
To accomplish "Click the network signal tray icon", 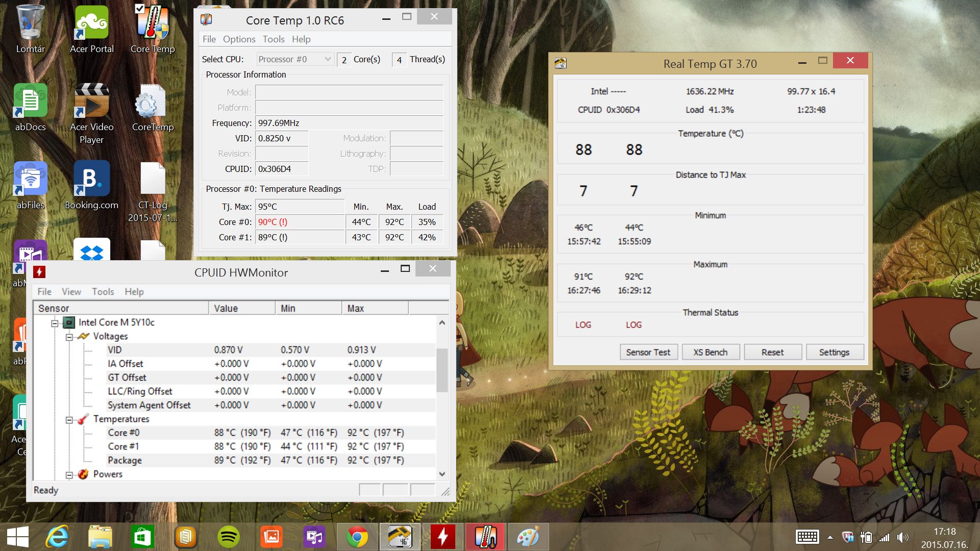I will point(884,537).
